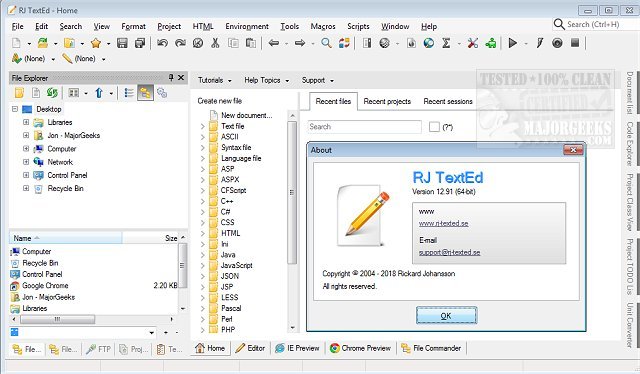Image resolution: width=640 pixels, height=374 pixels.
Task: Toggle the list view button in File Explorer
Action: click(129, 93)
